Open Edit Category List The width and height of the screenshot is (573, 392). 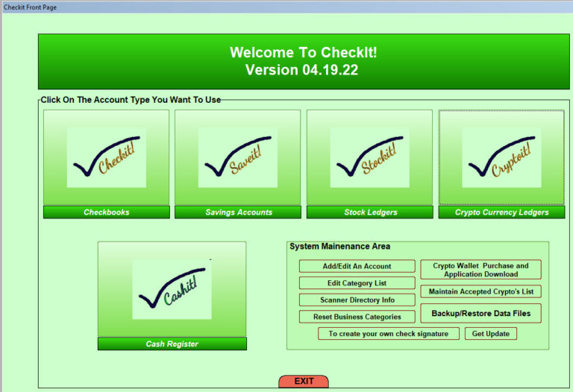pyautogui.click(x=357, y=283)
